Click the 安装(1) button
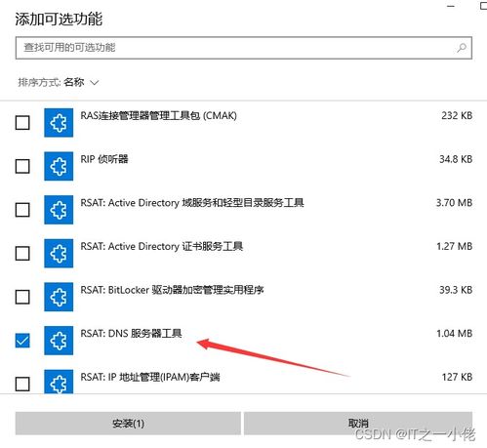The image size is (487, 448). [128, 424]
